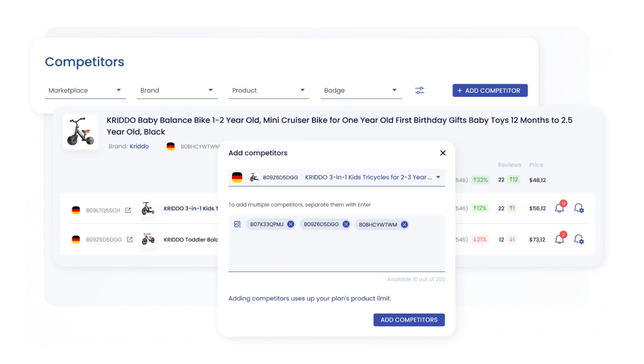The image size is (644, 364).
Task: Close the Add competitors dialog
Action: pos(443,153)
